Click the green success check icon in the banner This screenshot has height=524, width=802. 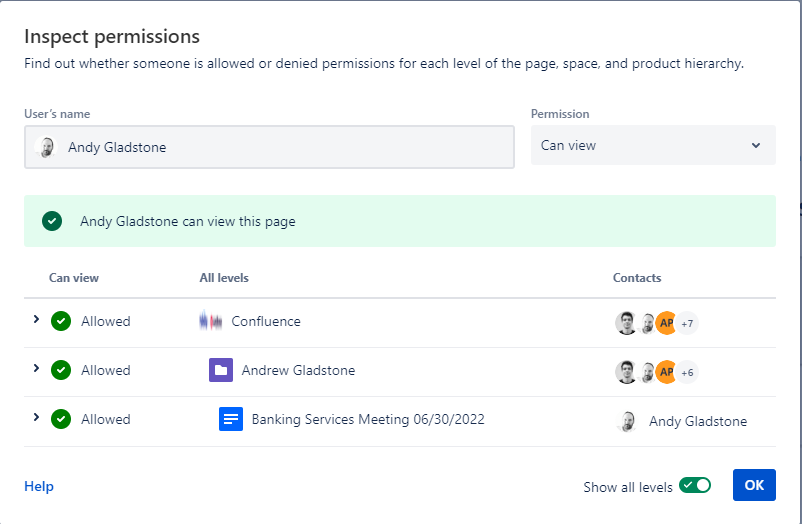pyautogui.click(x=52, y=221)
